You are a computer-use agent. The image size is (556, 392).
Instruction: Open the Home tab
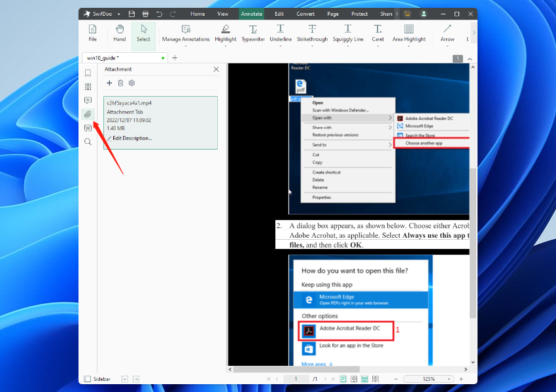pyautogui.click(x=198, y=14)
